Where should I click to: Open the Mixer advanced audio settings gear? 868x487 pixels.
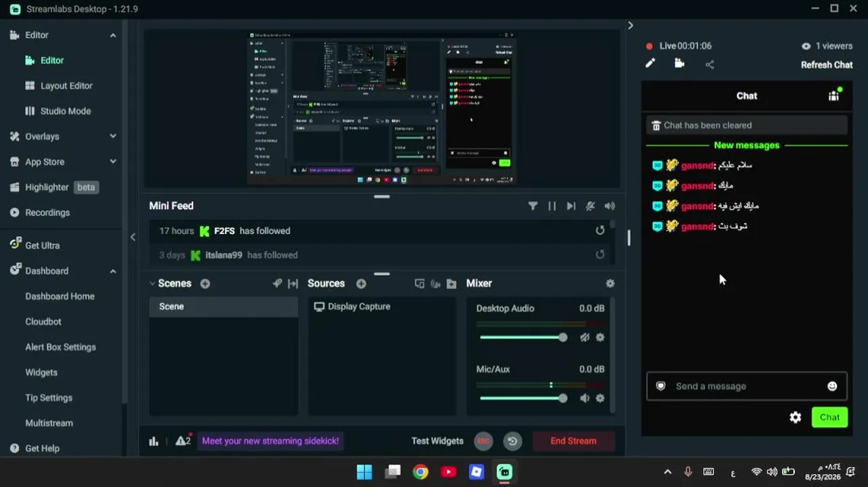click(x=610, y=284)
